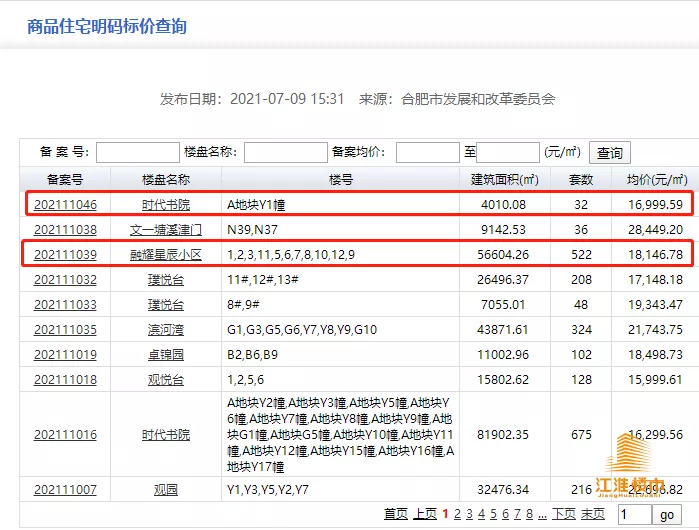This screenshot has height=530, width=699.
Task: Click the 楼盘名称 column header
Action: [x=166, y=180]
